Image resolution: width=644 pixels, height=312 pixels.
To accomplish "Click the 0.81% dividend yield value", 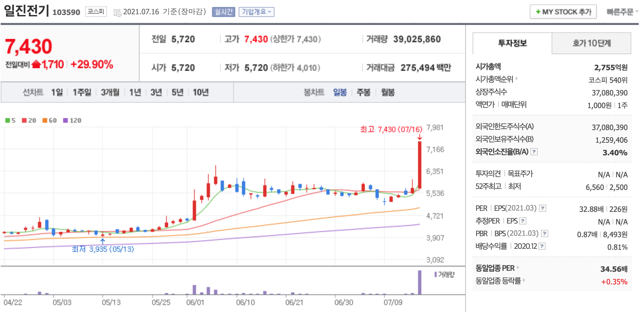I will point(617,247).
